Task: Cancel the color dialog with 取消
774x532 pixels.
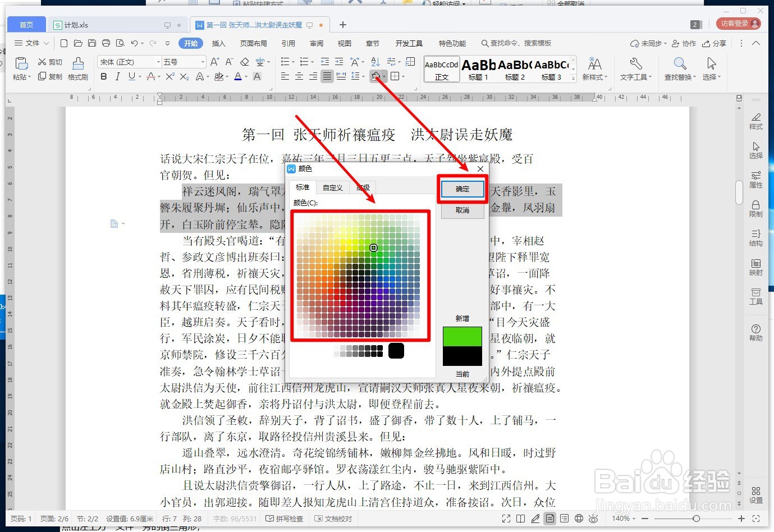Action: [x=462, y=210]
